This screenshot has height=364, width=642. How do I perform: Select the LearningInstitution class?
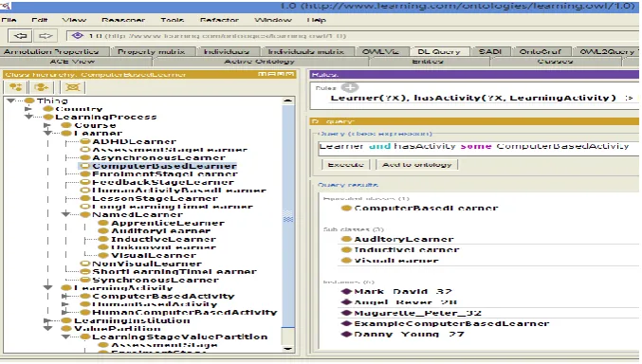click(x=132, y=320)
